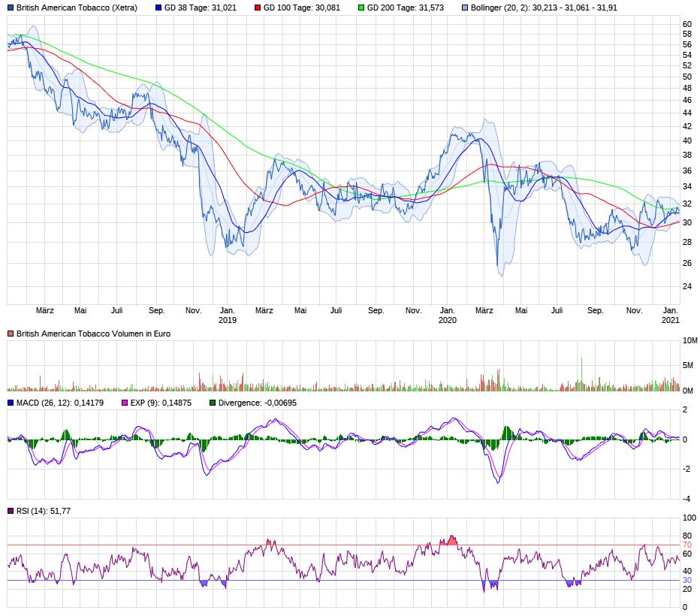This screenshot has width=700, height=616.
Task: Select the 'British American Tobacco (Xetra)' legend text
Action: [x=77, y=8]
